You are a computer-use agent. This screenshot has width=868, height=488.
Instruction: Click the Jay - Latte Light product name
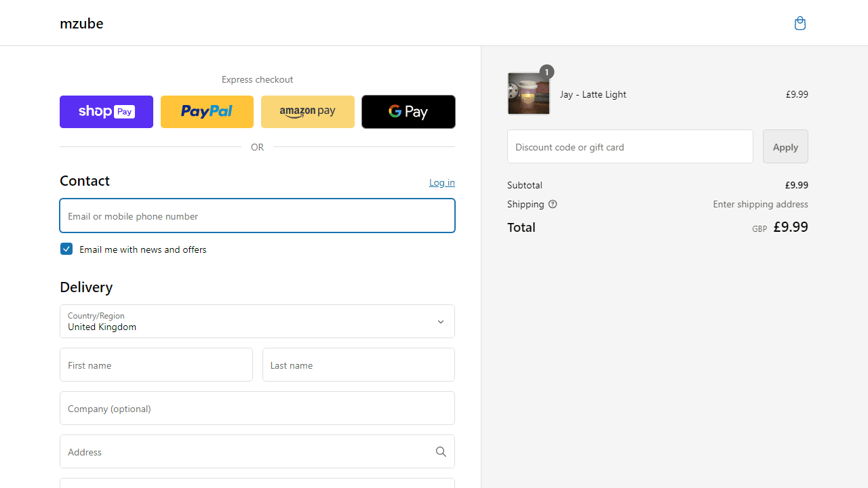pyautogui.click(x=593, y=94)
